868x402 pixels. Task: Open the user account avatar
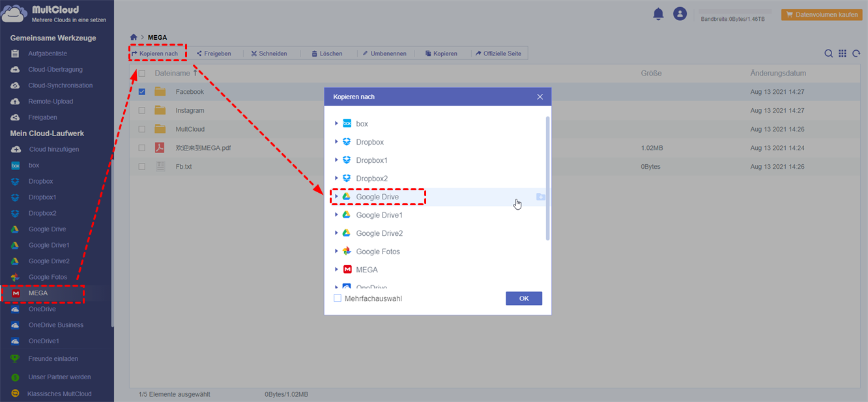pyautogui.click(x=680, y=14)
